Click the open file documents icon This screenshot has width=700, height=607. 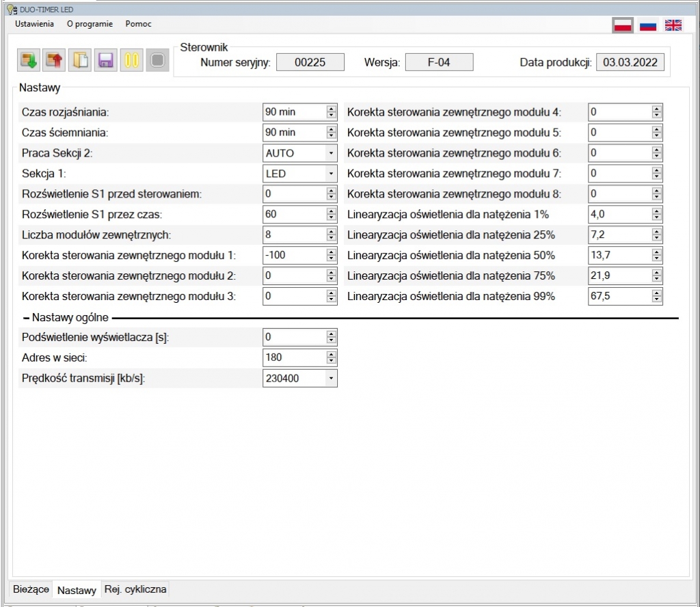[80, 60]
